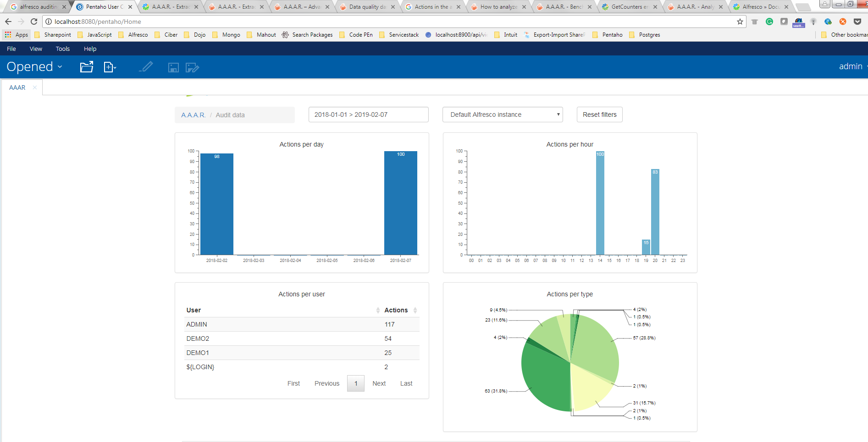Click the ADMIN row in users table
Viewport: 868px width, 442px height.
click(x=302, y=324)
